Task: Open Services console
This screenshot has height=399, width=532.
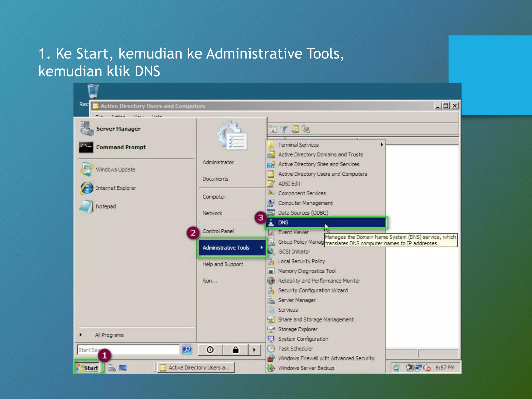Action: pos(325,310)
